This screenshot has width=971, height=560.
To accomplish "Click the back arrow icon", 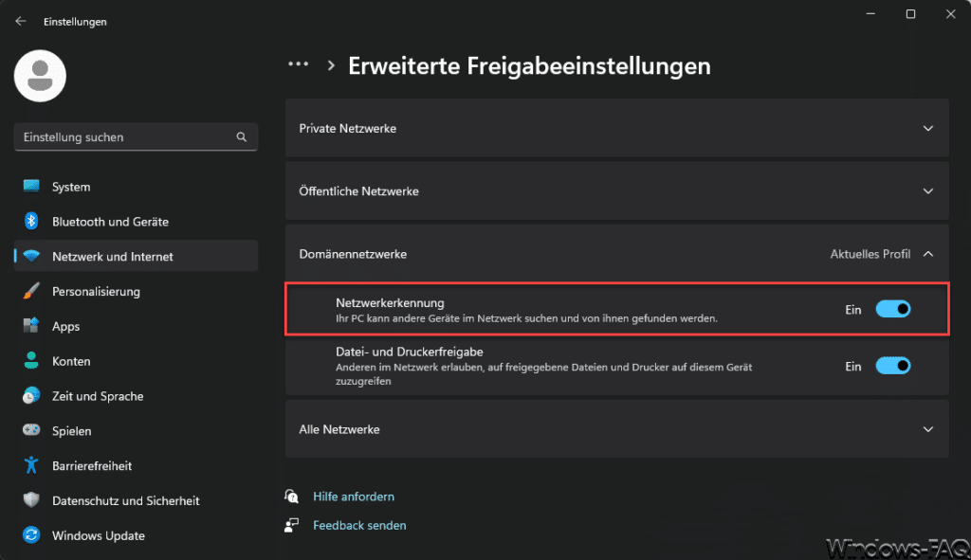I will 21,21.
